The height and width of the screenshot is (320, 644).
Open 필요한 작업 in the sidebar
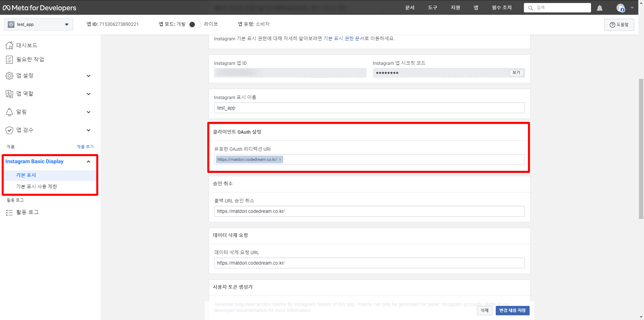click(30, 60)
